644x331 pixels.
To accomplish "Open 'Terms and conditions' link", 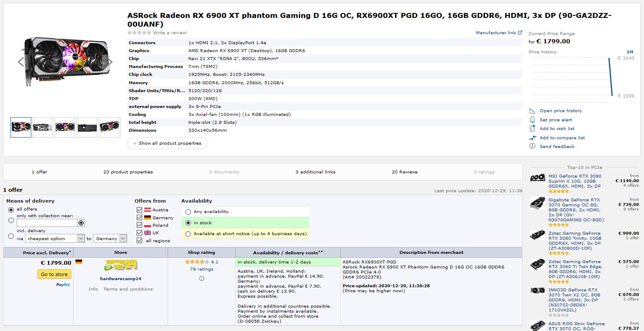I will (x=128, y=289).
